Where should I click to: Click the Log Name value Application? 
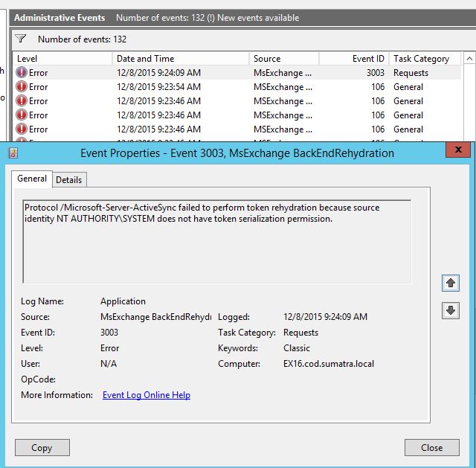[x=123, y=301]
